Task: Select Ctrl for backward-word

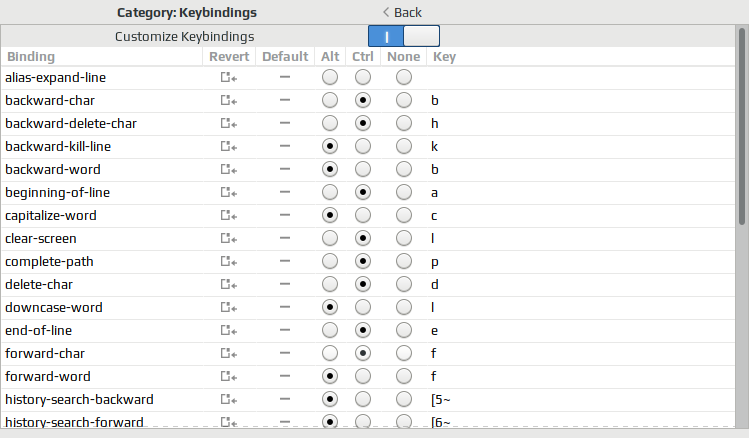Action: [x=363, y=169]
